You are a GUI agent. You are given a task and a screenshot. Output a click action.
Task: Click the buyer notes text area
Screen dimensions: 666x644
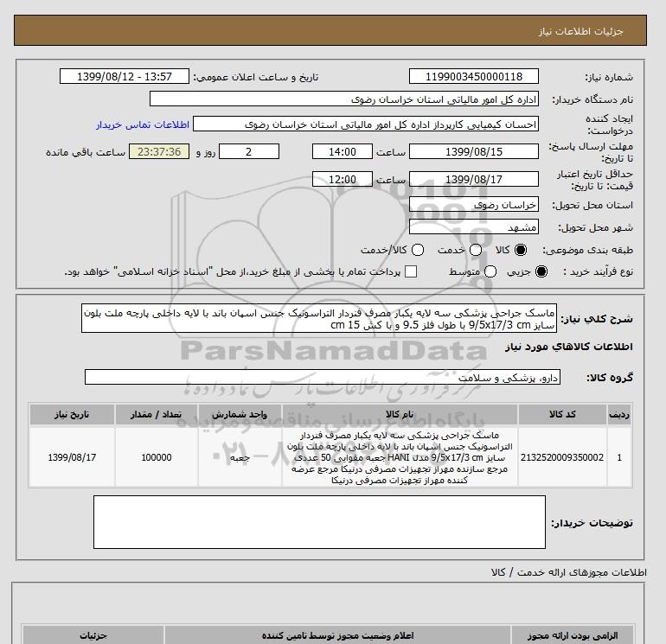pos(319,522)
